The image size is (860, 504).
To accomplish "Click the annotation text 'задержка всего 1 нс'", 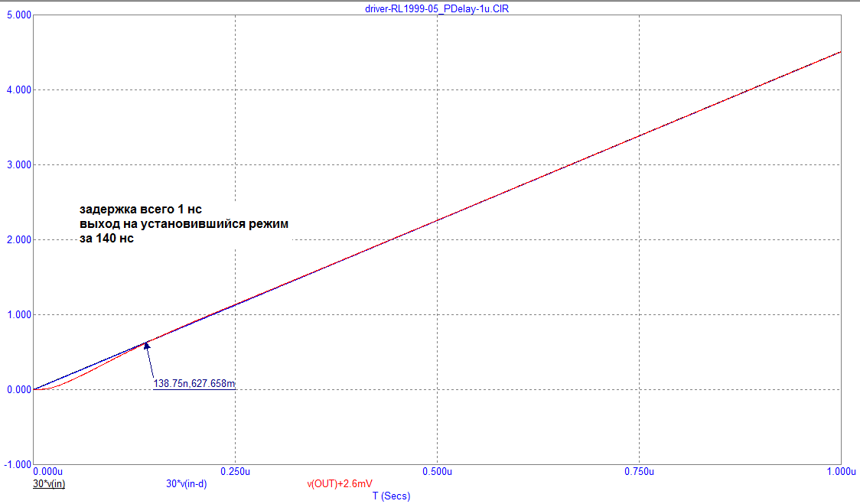I will coord(141,210).
